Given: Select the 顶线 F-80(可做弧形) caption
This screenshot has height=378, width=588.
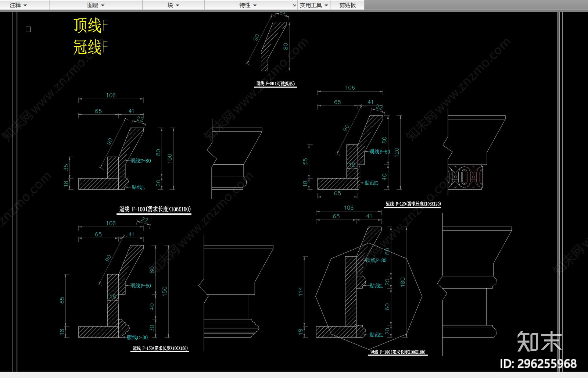Looking at the screenshot, I should [276, 84].
